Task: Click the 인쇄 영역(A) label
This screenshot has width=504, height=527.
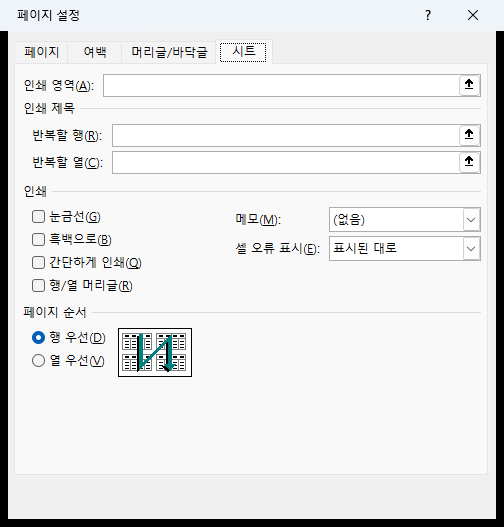Action: click(x=59, y=86)
